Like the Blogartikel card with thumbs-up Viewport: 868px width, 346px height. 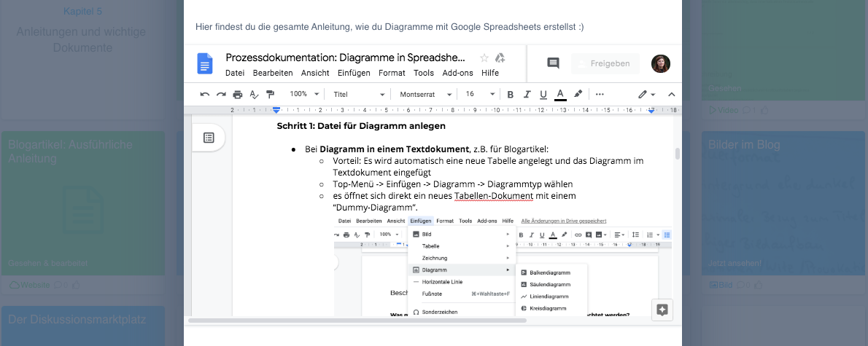pos(77,286)
